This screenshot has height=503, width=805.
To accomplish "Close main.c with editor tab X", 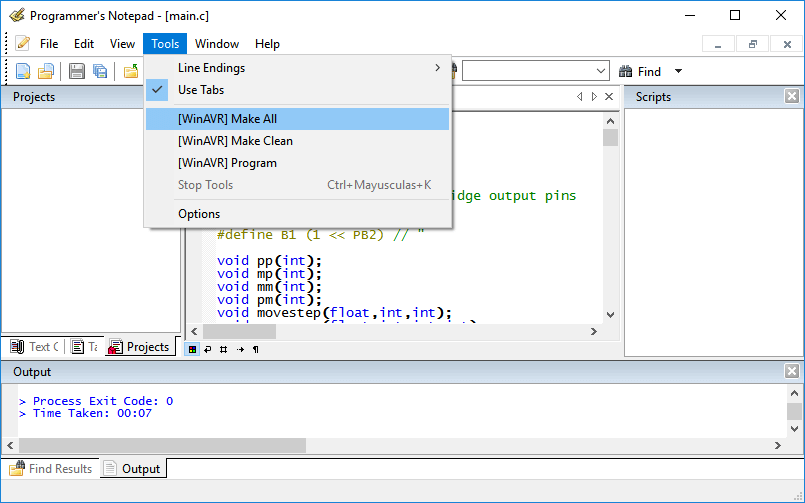I will (x=609, y=96).
